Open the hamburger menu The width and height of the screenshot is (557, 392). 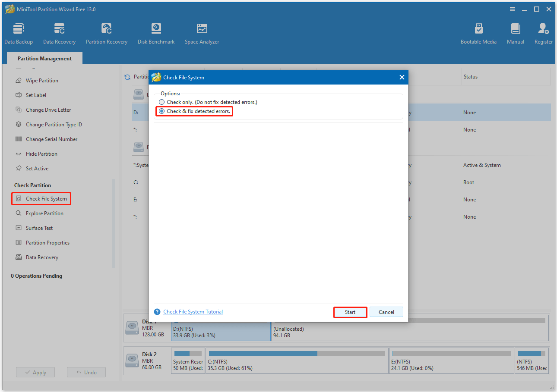coord(513,9)
